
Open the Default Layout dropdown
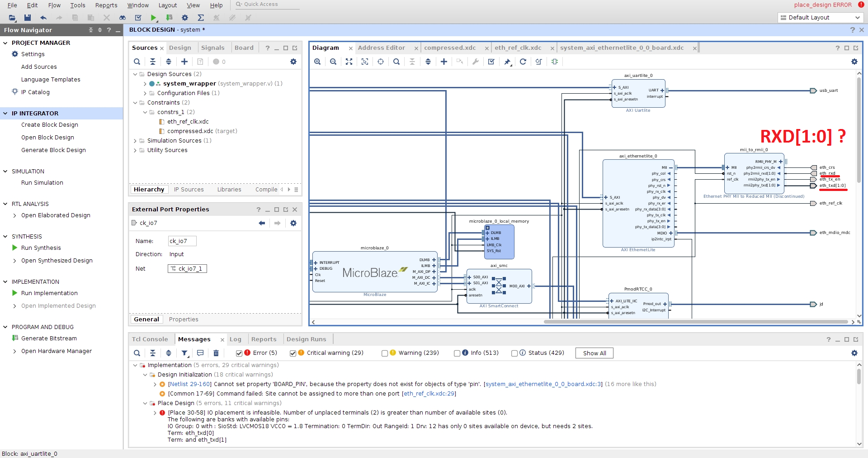coord(821,18)
